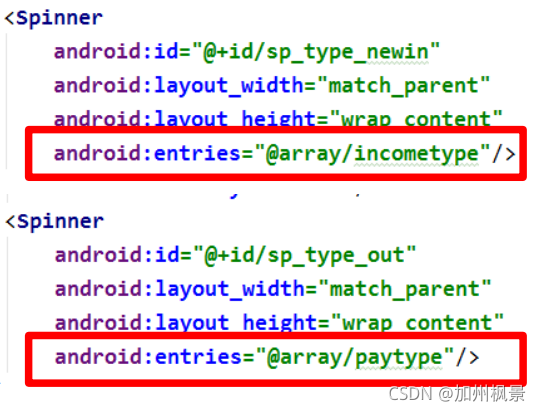The height and width of the screenshot is (411, 541).
Task: Click second spinner's wrap_content height value
Action: pos(417,322)
